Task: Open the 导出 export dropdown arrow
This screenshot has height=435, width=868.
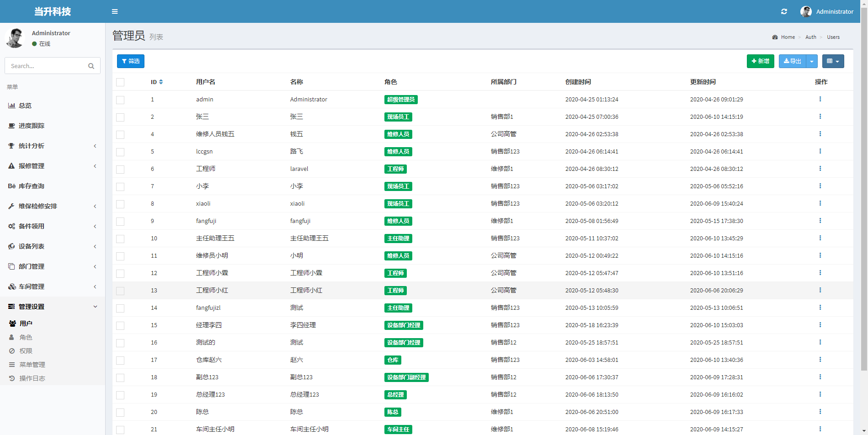Action: tap(812, 61)
